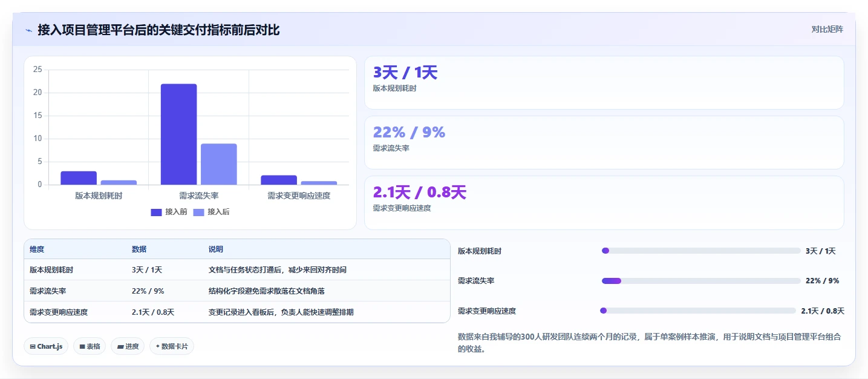Click 2.1天 / 0.8天 value beside progress bar

[823, 311]
